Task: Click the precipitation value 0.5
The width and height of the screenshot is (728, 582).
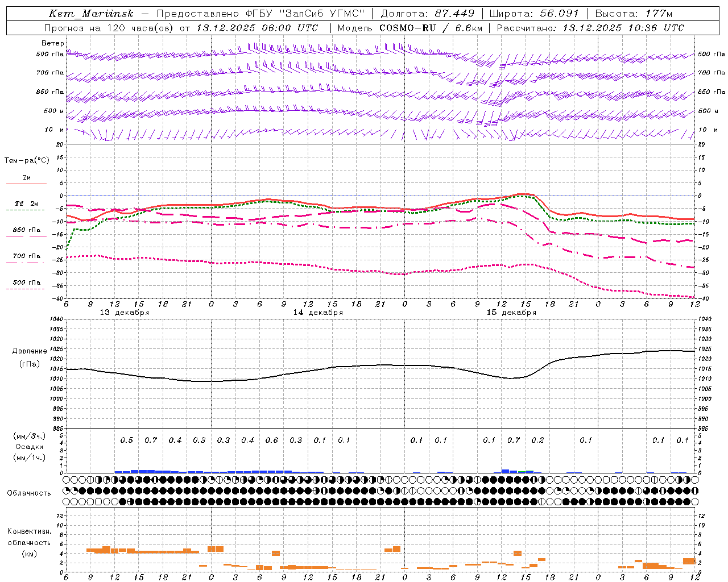Action: [x=127, y=440]
